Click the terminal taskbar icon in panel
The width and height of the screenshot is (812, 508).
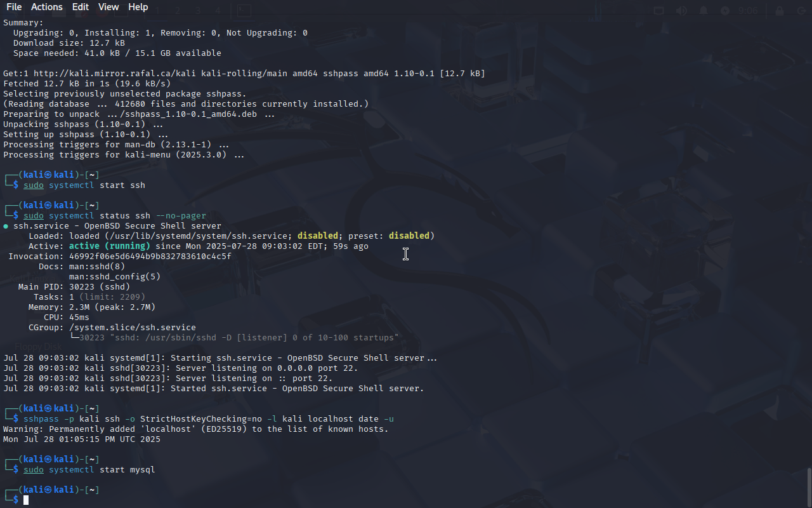pos(244,11)
